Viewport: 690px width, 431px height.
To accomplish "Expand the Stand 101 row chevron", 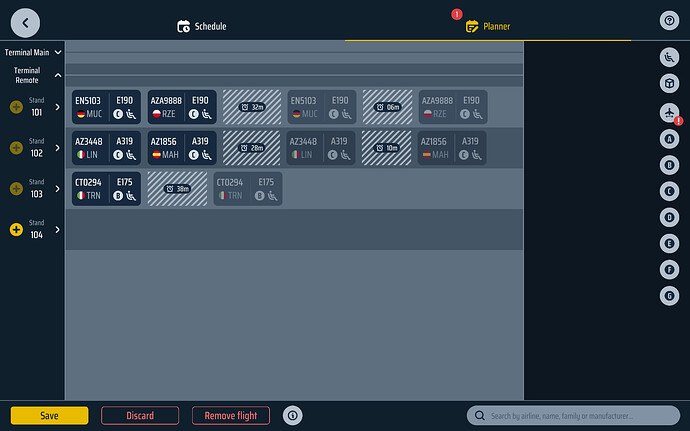I will pos(58,107).
